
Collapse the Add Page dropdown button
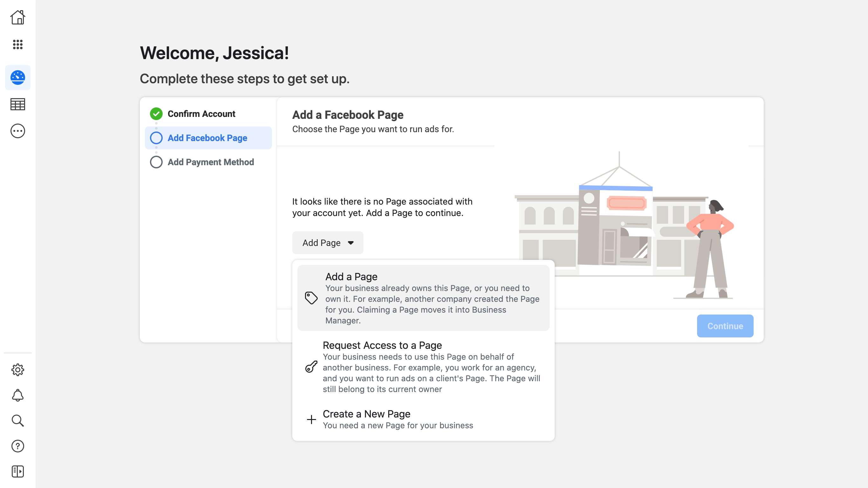[x=322, y=243]
